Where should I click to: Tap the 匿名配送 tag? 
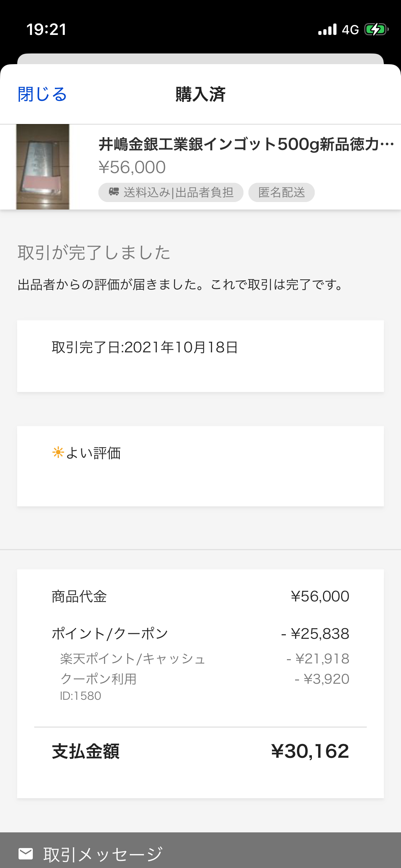(x=281, y=192)
